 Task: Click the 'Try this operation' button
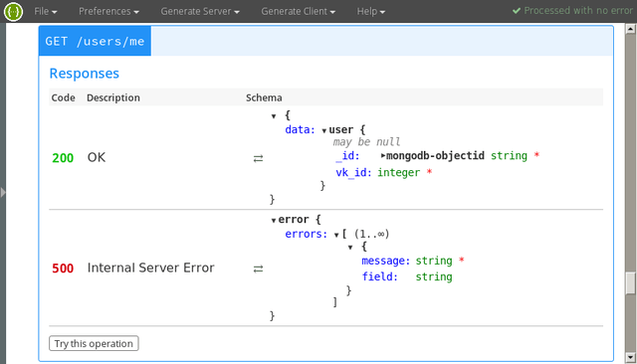(94, 343)
